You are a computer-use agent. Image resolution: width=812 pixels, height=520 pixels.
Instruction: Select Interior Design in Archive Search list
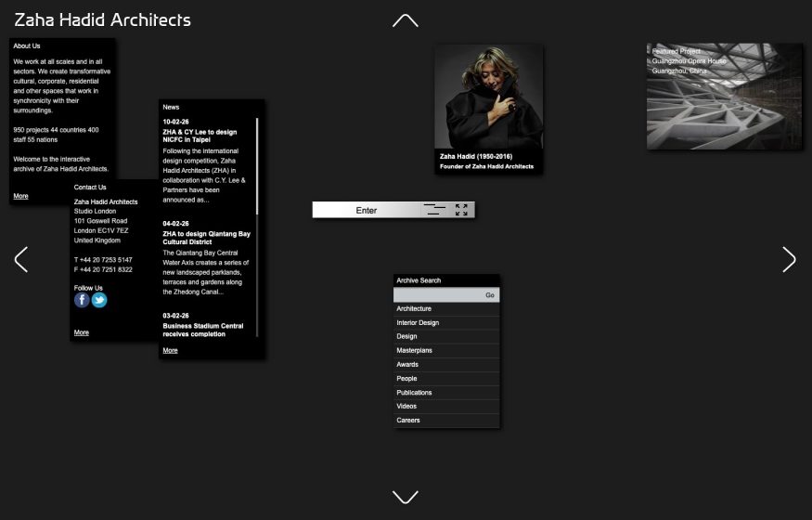tap(418, 322)
